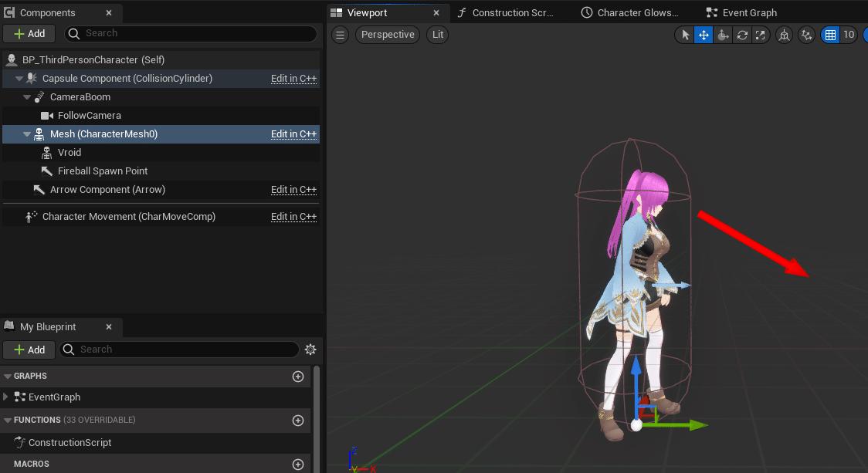Viewport: 868px width, 473px height.
Task: Activate the Select tool in the viewport toolbar
Action: click(x=686, y=35)
